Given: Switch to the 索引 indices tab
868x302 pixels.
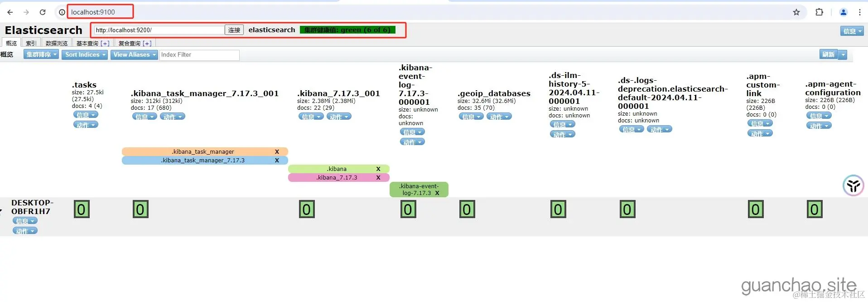Looking at the screenshot, I should click(x=31, y=43).
